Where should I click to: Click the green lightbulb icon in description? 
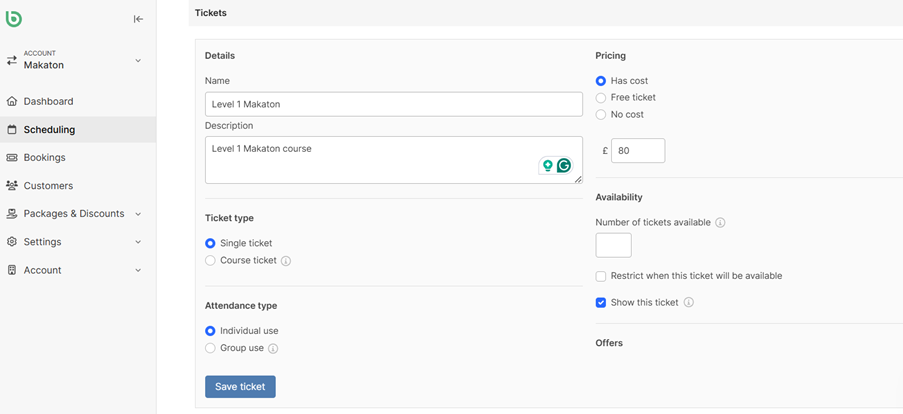pos(548,166)
